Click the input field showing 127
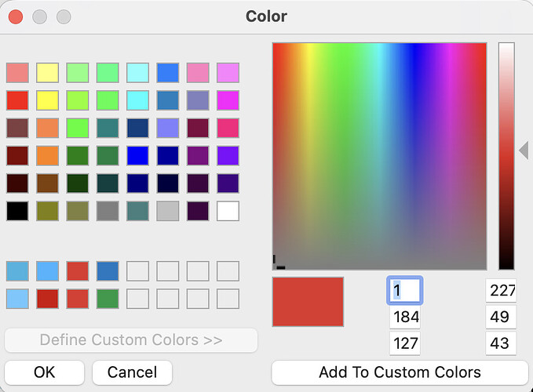This screenshot has width=533, height=392. [x=405, y=343]
